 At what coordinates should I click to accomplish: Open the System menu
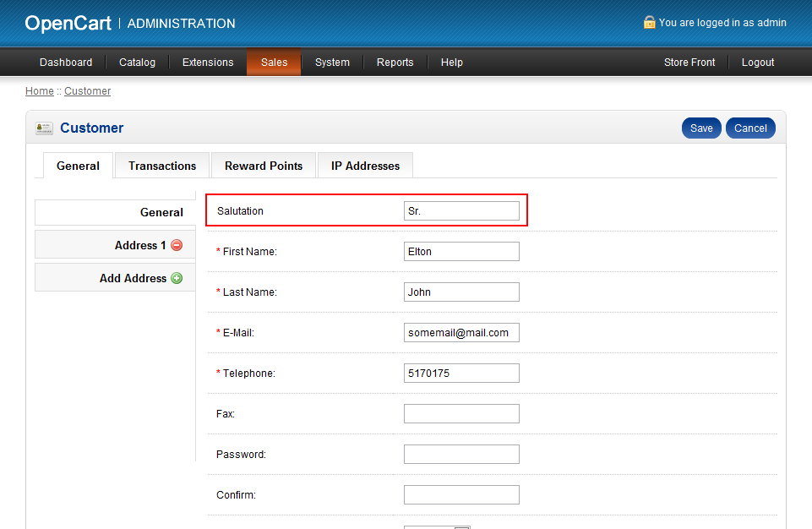point(332,62)
